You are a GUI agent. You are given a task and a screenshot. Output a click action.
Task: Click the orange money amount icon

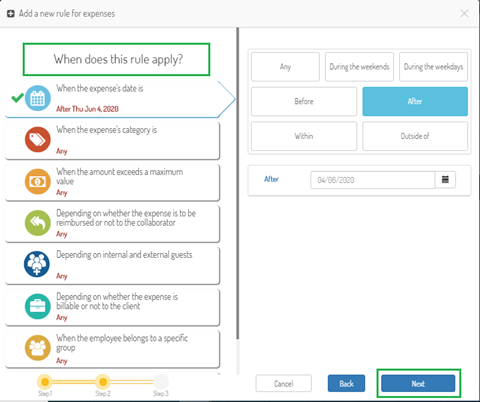(38, 181)
